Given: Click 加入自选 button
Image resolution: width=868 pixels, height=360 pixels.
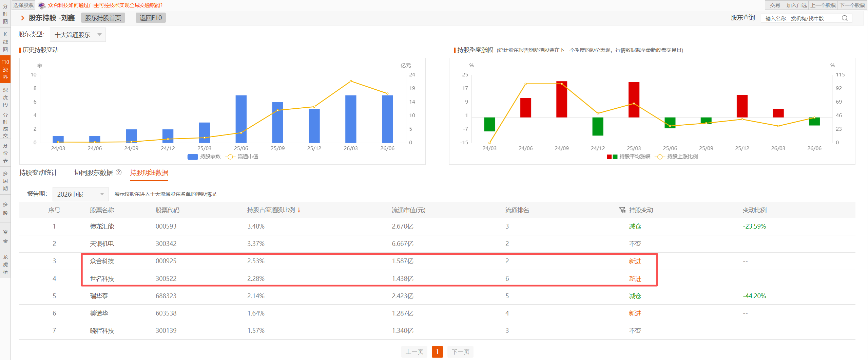Looking at the screenshot, I should pos(797,5).
